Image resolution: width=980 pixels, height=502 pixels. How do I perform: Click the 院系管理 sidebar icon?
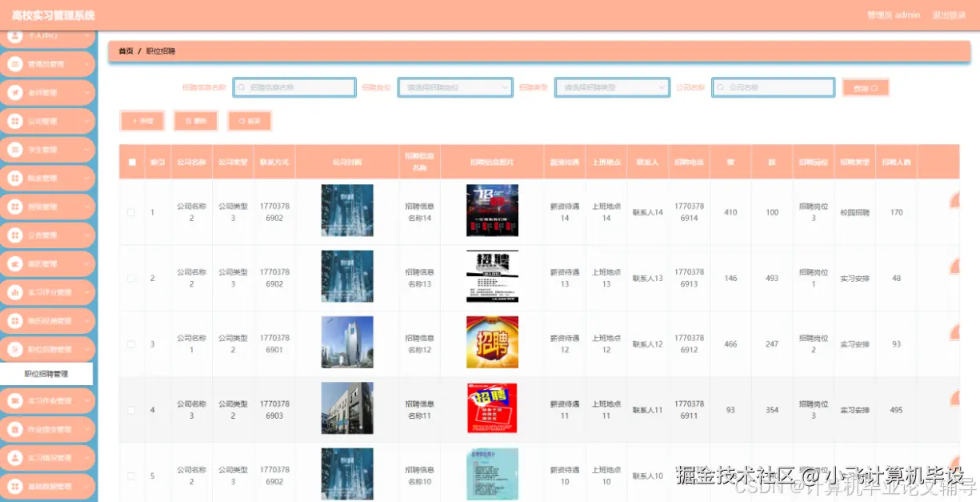14,179
